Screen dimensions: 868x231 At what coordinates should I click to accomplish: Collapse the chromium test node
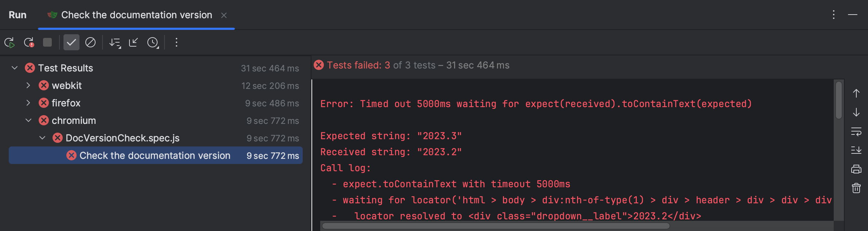tap(28, 121)
